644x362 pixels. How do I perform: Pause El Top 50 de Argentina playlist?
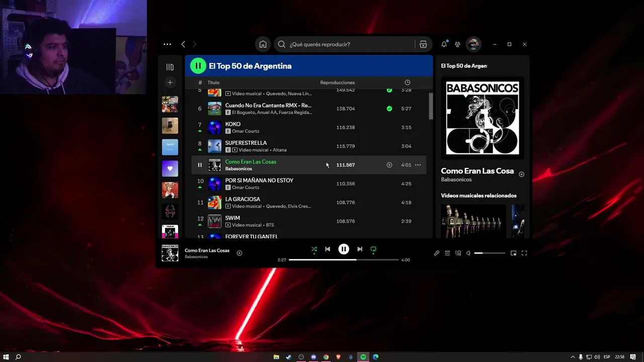(198, 66)
